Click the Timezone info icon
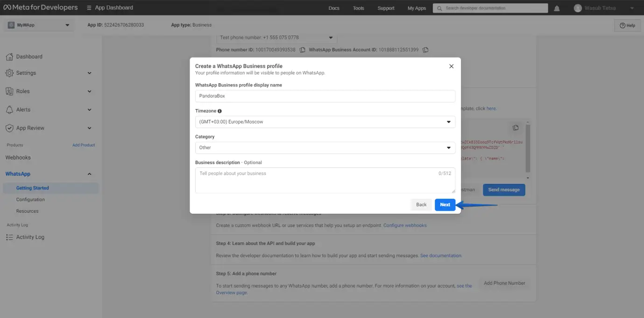This screenshot has height=318, width=644. (x=219, y=111)
